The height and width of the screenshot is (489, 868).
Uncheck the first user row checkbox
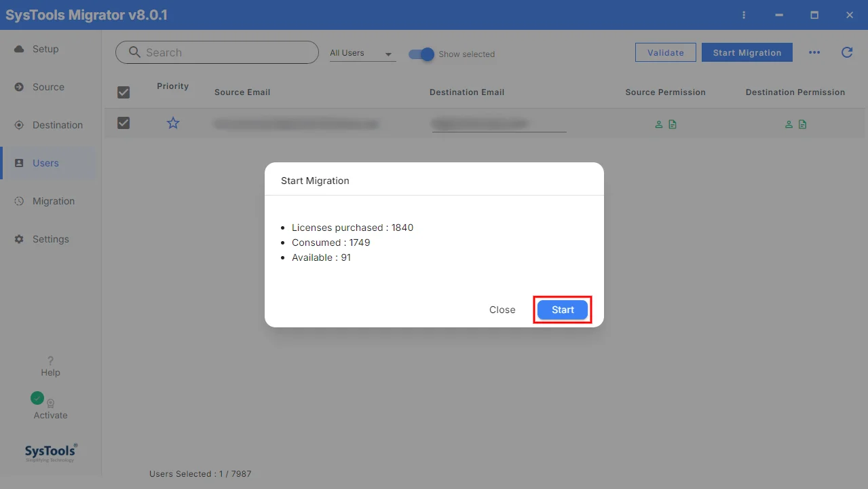[x=124, y=123]
